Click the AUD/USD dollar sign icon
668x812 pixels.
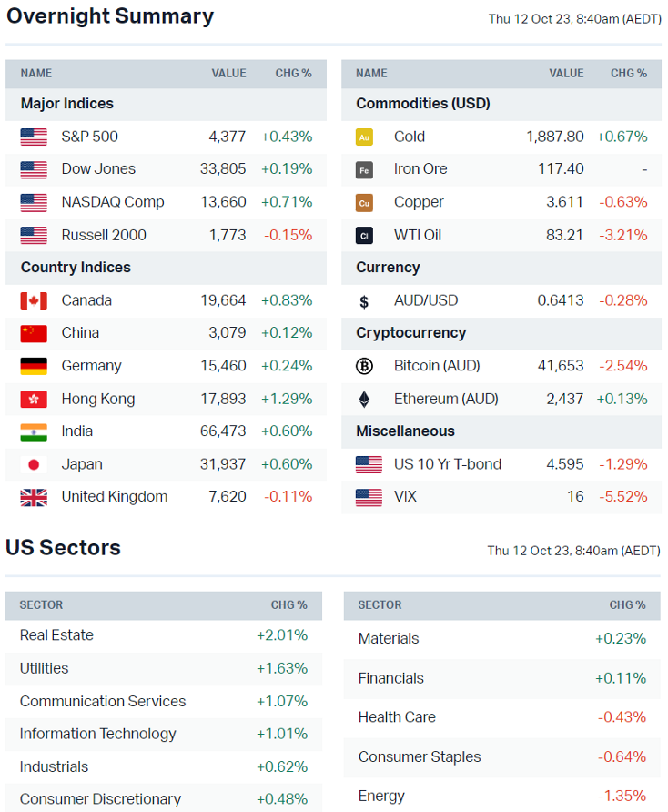[x=364, y=300]
